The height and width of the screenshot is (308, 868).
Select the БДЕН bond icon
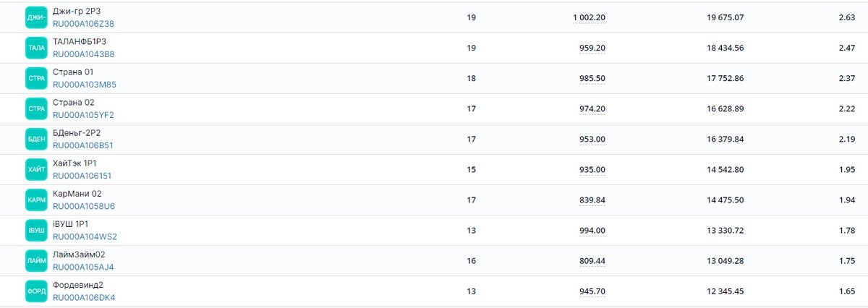(x=36, y=139)
